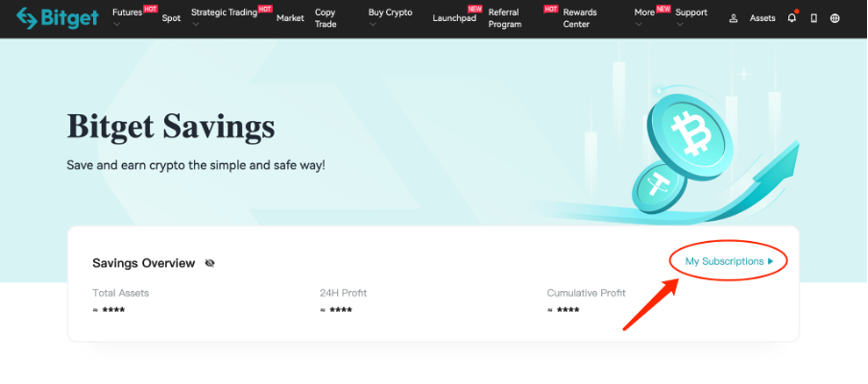Click the savings tagline about earning crypto

click(x=196, y=165)
